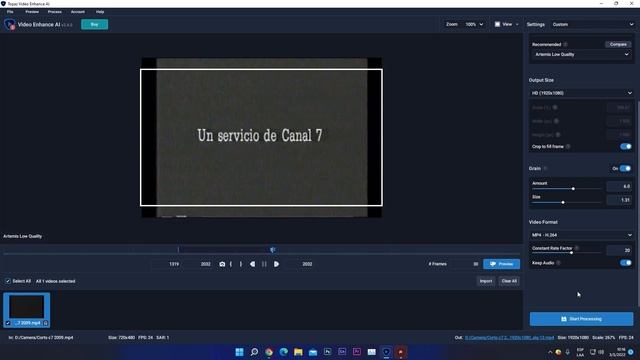Open the View dropdown
Viewport: 640px width, 360px height.
[x=506, y=24]
